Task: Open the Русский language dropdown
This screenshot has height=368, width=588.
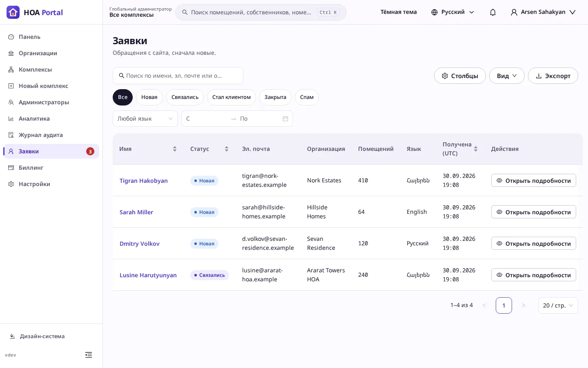Action: point(453,12)
